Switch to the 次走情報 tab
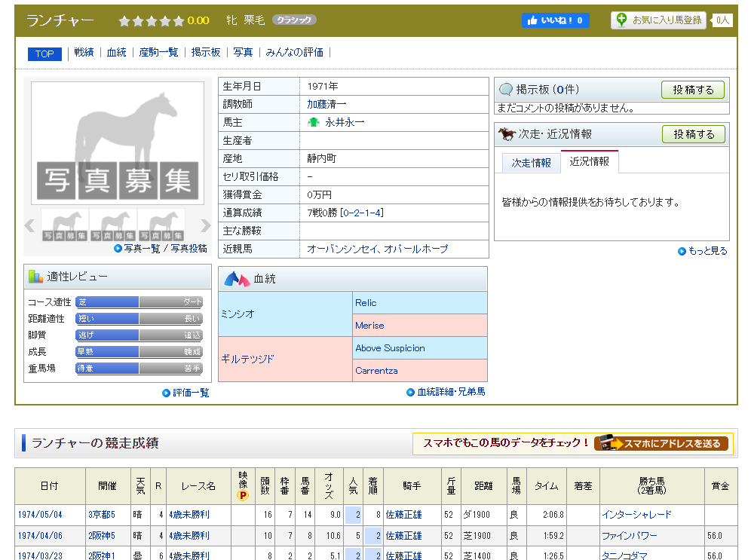This screenshot has height=560, width=751. [531, 163]
